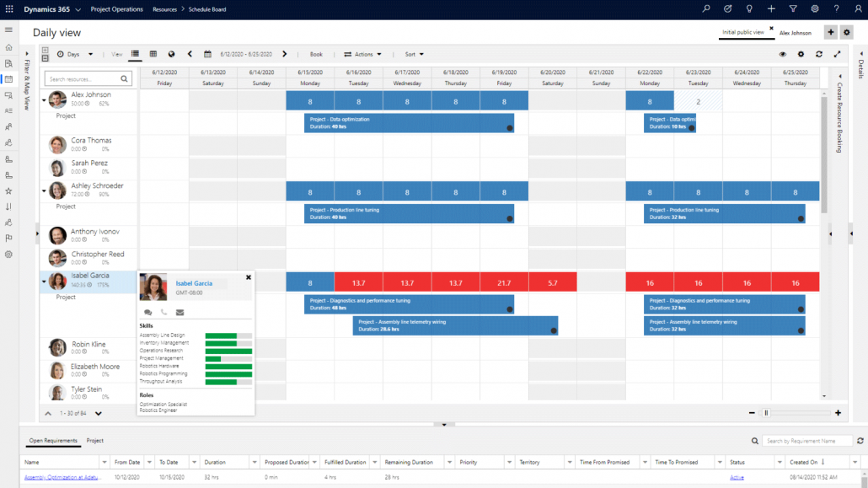Select the grid view icon next to list view
The height and width of the screenshot is (488, 868).
153,54
